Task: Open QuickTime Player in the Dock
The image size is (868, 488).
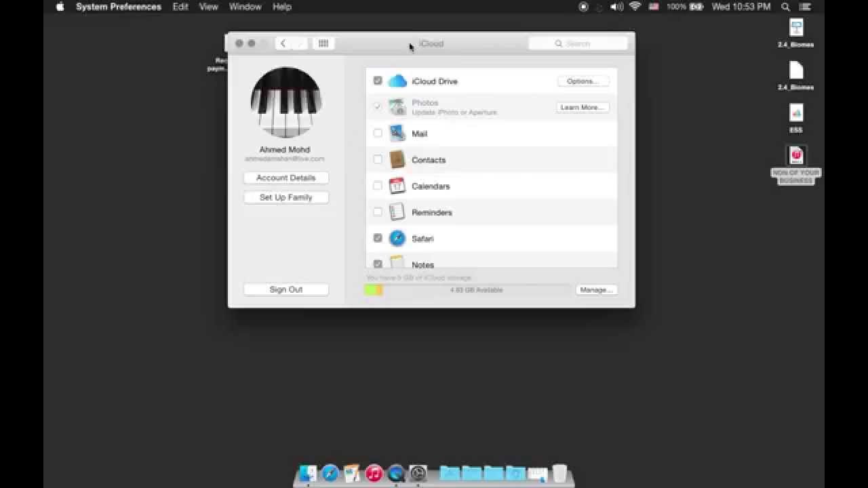Action: (x=397, y=473)
